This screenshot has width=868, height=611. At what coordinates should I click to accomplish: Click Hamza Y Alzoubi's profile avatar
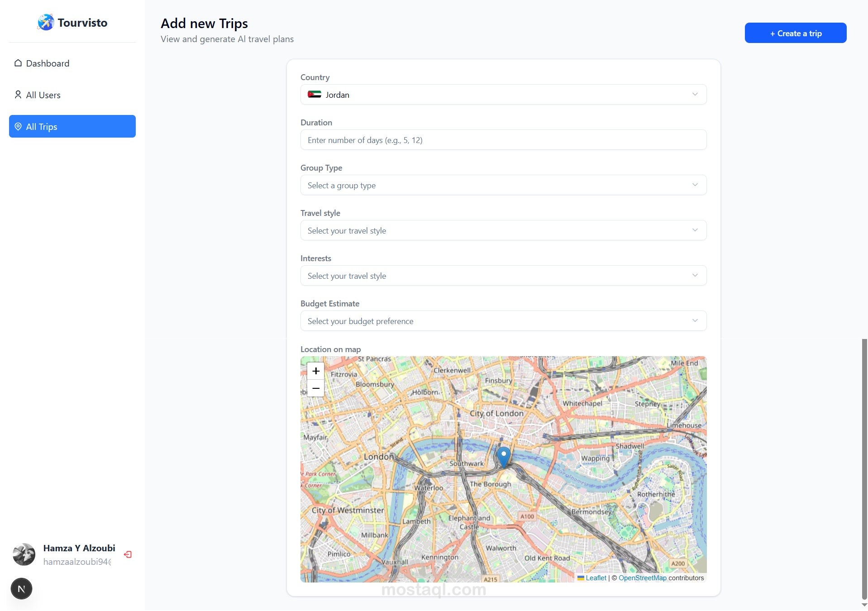24,554
